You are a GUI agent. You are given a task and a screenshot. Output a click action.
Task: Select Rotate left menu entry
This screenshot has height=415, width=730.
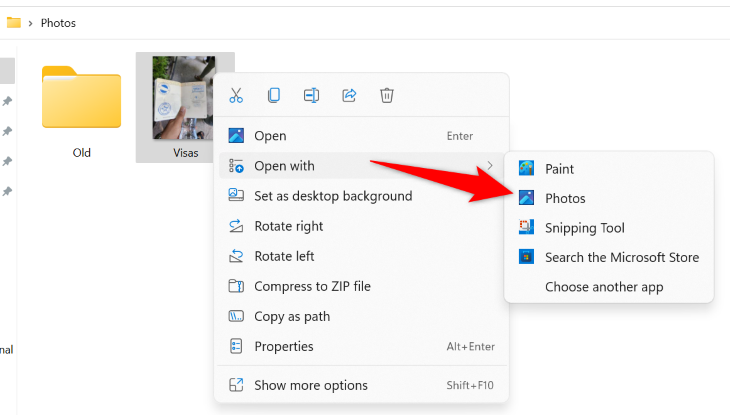pyautogui.click(x=284, y=256)
